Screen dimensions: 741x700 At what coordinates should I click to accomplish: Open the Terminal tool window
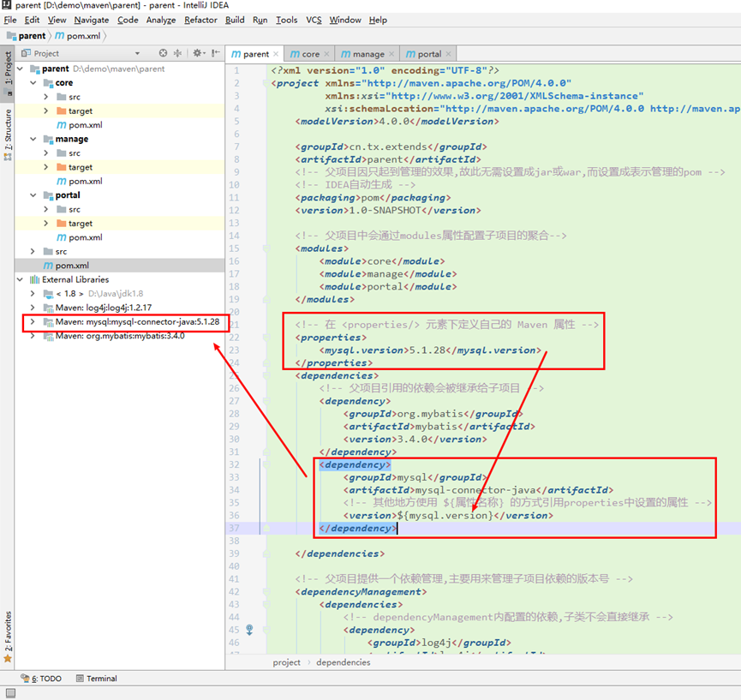tap(97, 679)
